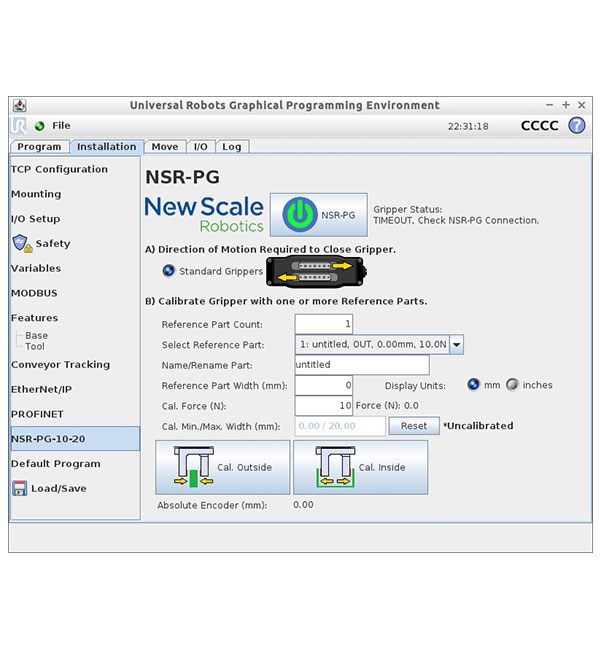This screenshot has height=650, width=600.
Task: Open PROFINET settings
Action: coord(37,414)
